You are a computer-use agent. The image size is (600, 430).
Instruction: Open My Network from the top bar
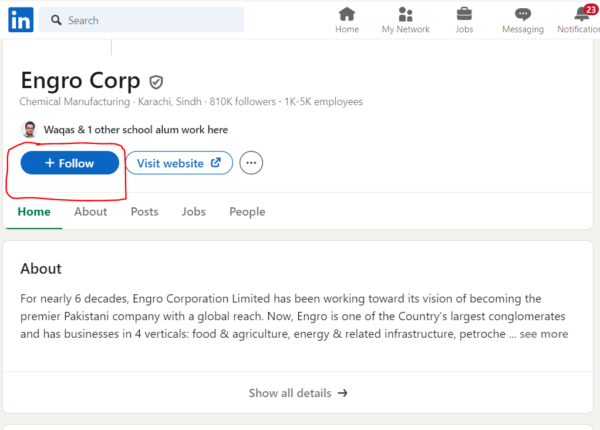(406, 20)
